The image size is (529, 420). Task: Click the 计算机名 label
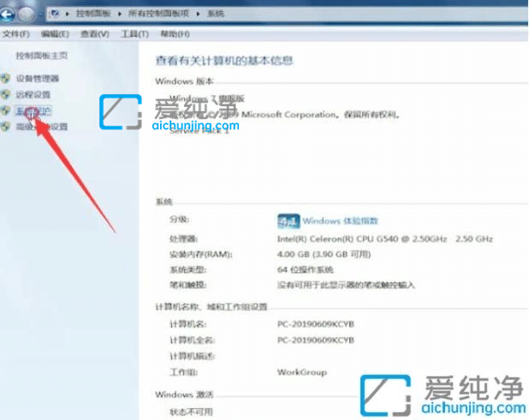click(188, 324)
